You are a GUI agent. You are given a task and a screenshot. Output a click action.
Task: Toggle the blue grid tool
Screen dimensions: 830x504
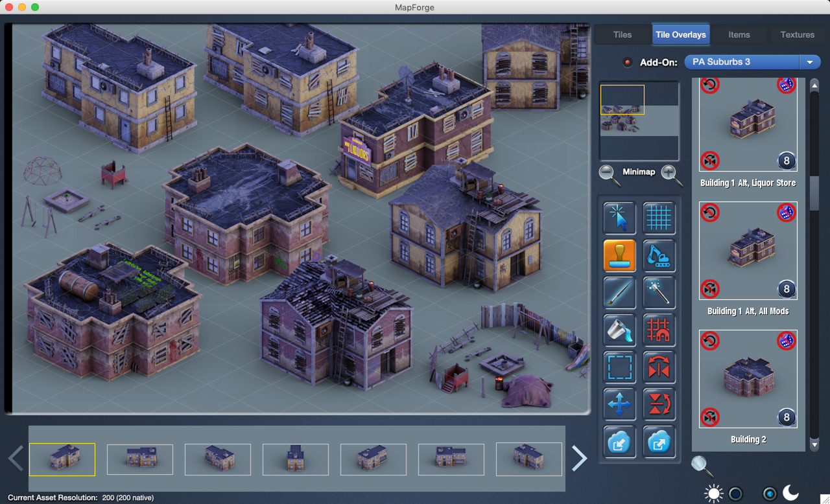point(659,218)
